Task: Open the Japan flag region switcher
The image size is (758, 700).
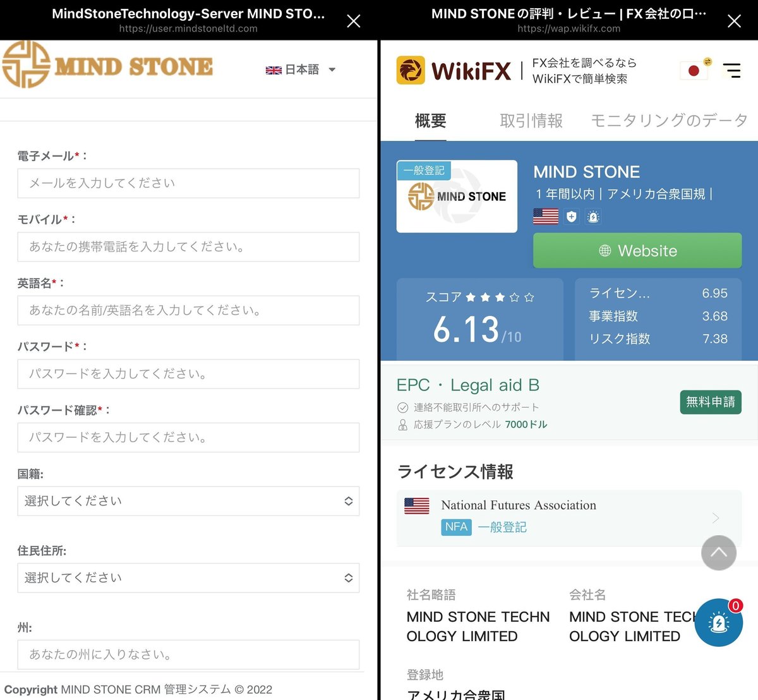Action: tap(695, 70)
